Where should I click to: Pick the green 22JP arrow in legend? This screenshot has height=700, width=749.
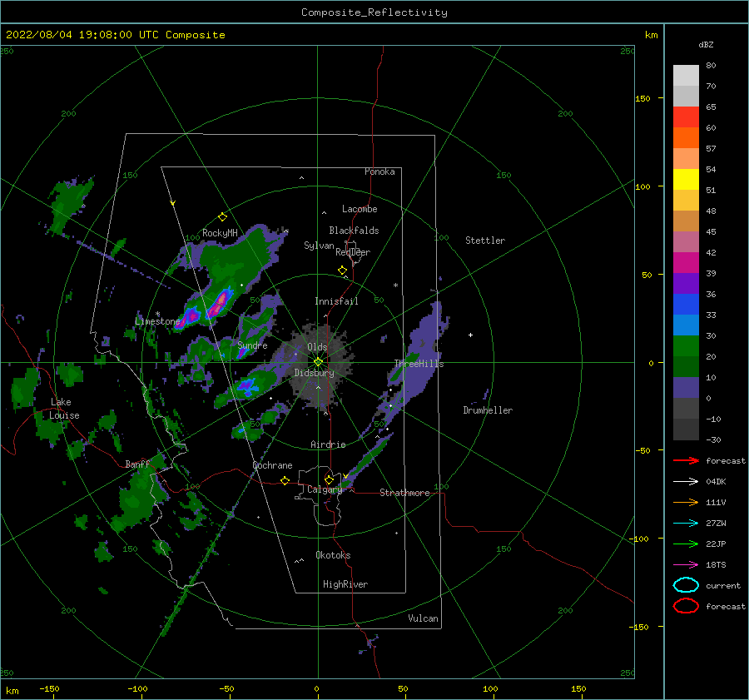point(686,544)
